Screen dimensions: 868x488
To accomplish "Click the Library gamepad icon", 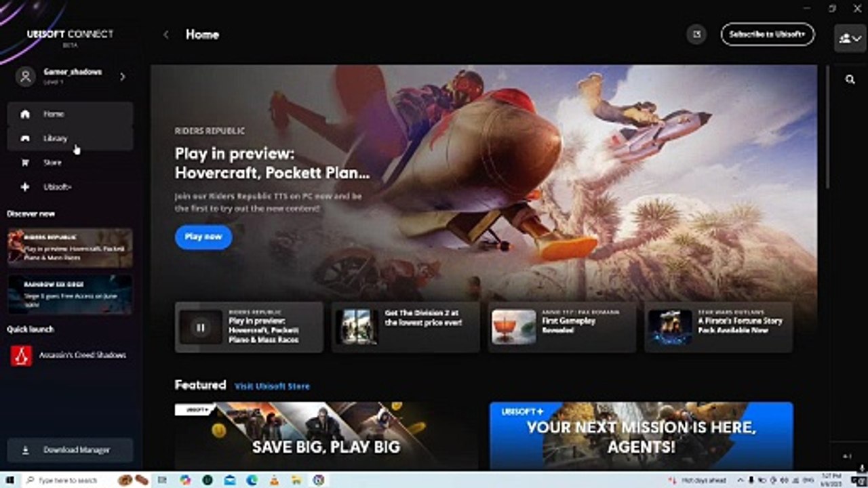I will pyautogui.click(x=25, y=138).
